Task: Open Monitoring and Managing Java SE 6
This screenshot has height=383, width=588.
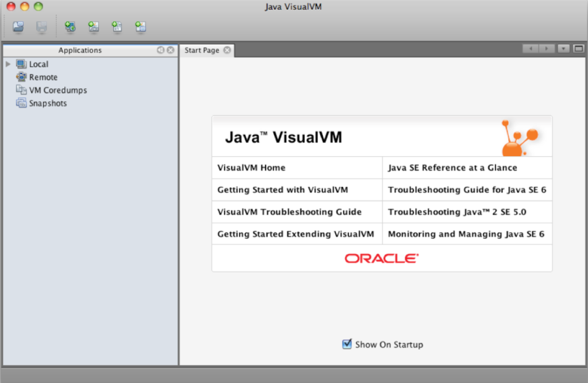Action: (x=466, y=234)
